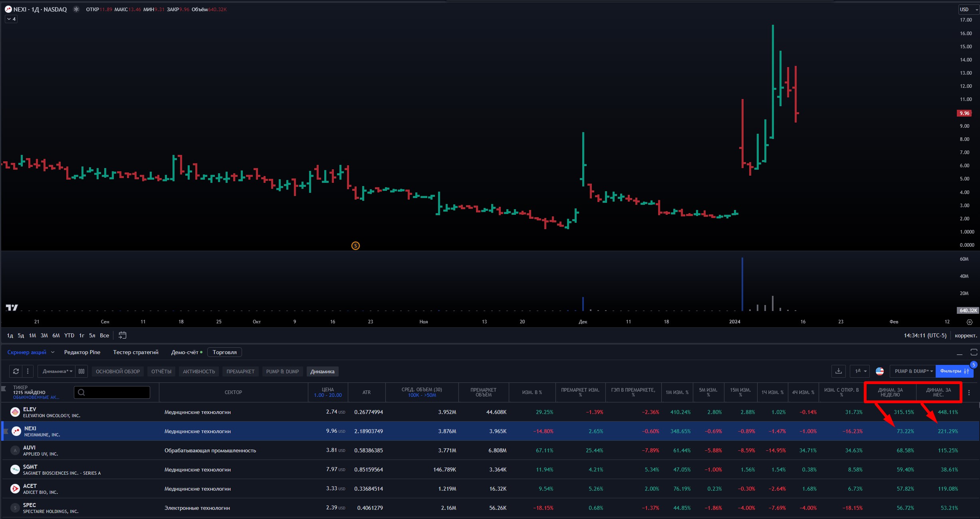Switch to the АКТИВНОСТЬ column set
The height and width of the screenshot is (519, 980).
point(199,372)
